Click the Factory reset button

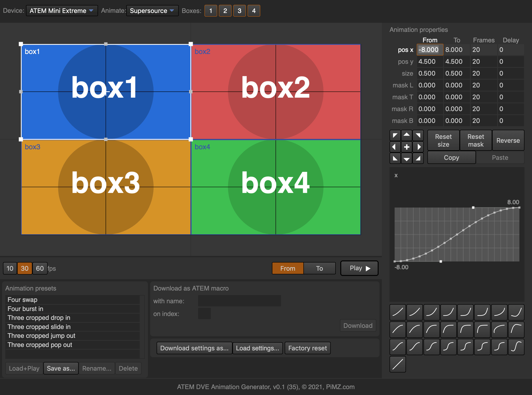(307, 348)
